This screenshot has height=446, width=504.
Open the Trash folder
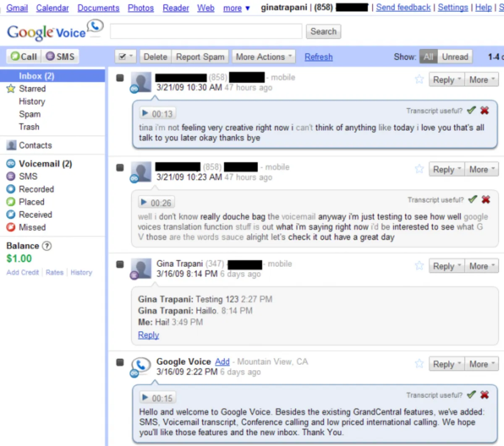(x=29, y=127)
